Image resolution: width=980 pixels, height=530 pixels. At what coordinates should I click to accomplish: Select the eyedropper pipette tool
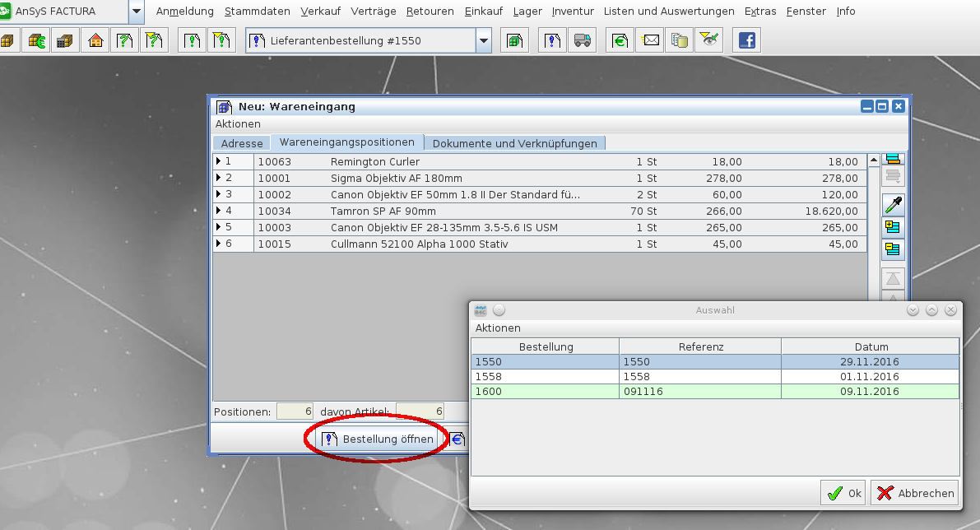tap(893, 205)
